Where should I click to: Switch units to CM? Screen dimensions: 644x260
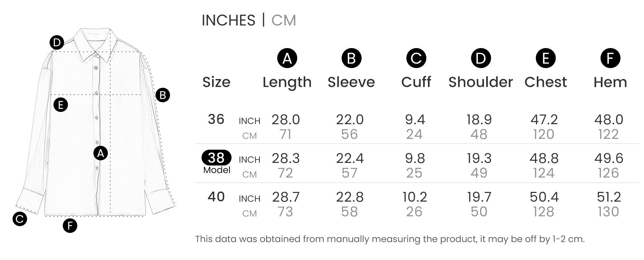pyautogui.click(x=283, y=20)
